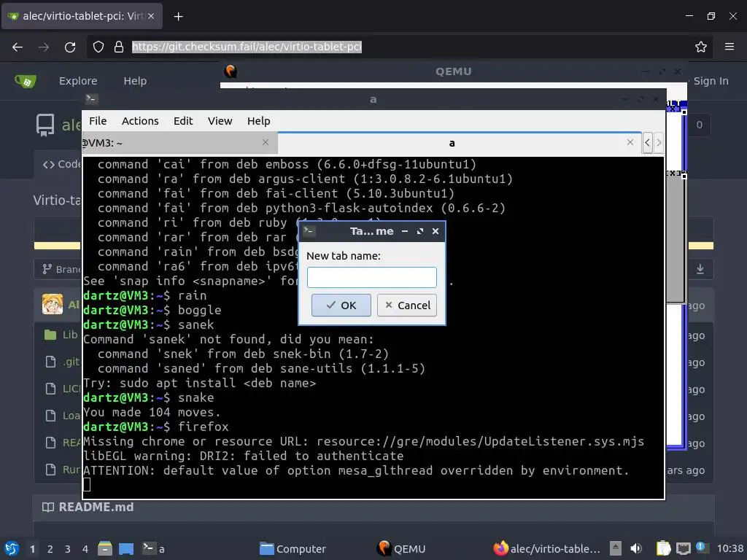The image size is (747, 560).
Task: Close the terminal tab named a
Action: (x=630, y=142)
